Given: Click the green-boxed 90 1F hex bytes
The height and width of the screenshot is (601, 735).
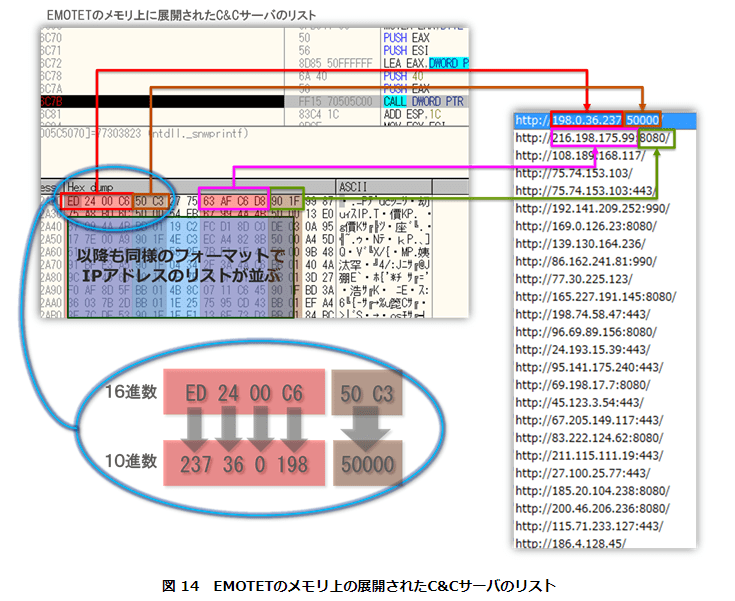Looking at the screenshot, I should 286,201.
